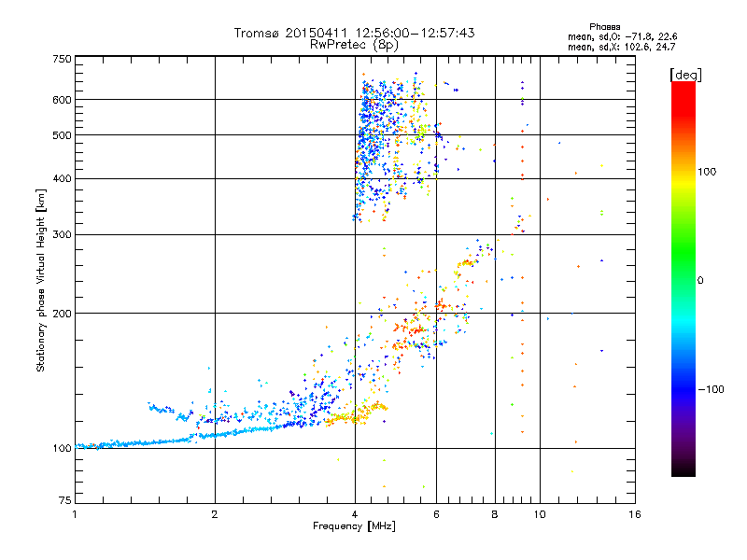Click the x-axis tick label '10'
The width and height of the screenshot is (747, 560).
pos(540,514)
